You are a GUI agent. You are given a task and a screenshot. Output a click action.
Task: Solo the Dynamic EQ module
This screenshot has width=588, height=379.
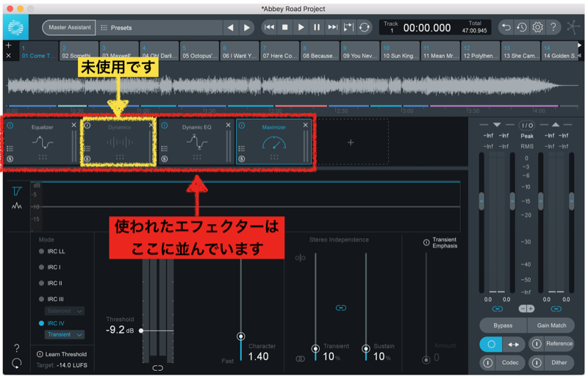click(x=165, y=159)
